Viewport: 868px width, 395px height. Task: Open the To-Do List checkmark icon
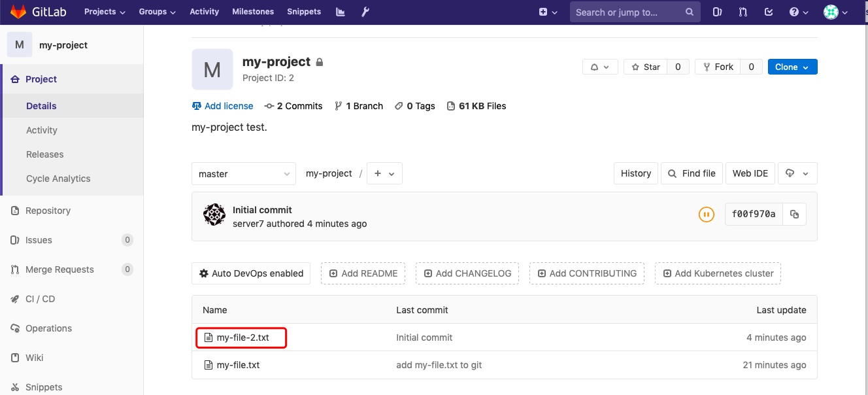(768, 11)
